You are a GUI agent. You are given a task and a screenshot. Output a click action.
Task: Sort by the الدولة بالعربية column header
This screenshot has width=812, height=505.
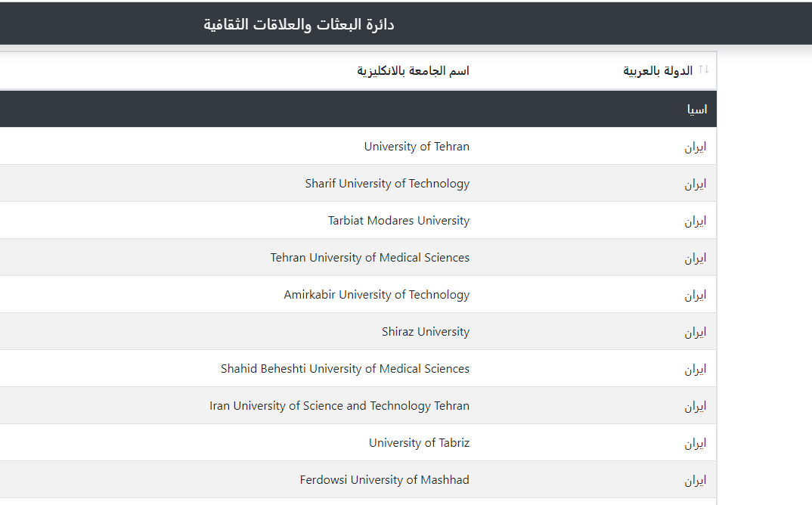point(658,71)
